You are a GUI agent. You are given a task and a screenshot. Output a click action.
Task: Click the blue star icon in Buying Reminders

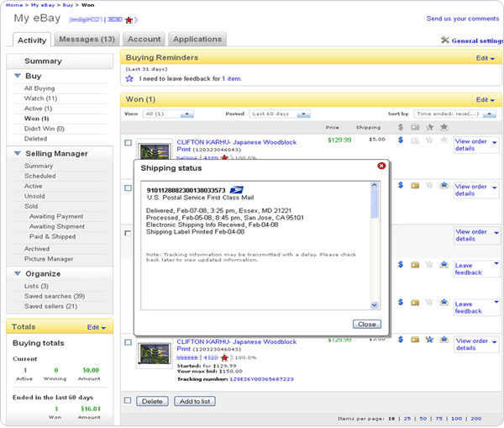pos(129,78)
